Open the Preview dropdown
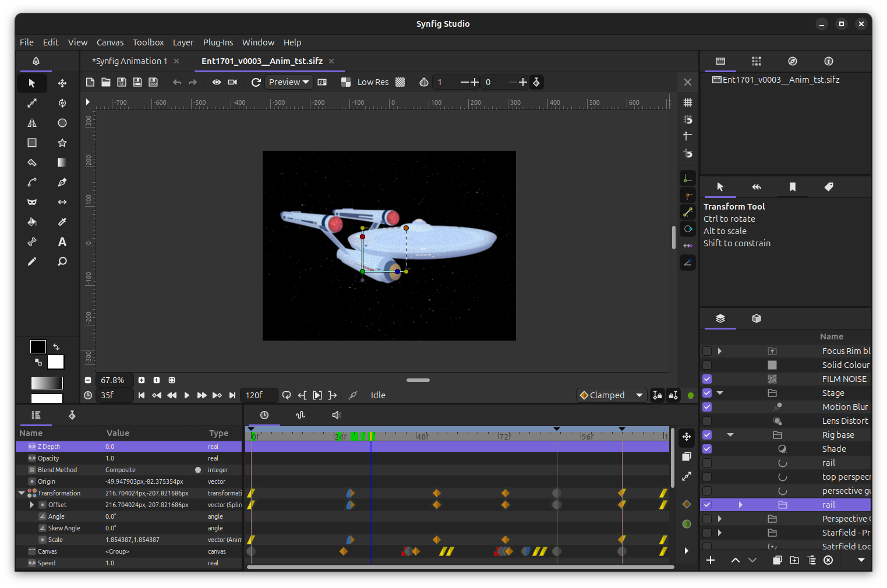Viewport: 887px width, 588px height. click(x=289, y=82)
